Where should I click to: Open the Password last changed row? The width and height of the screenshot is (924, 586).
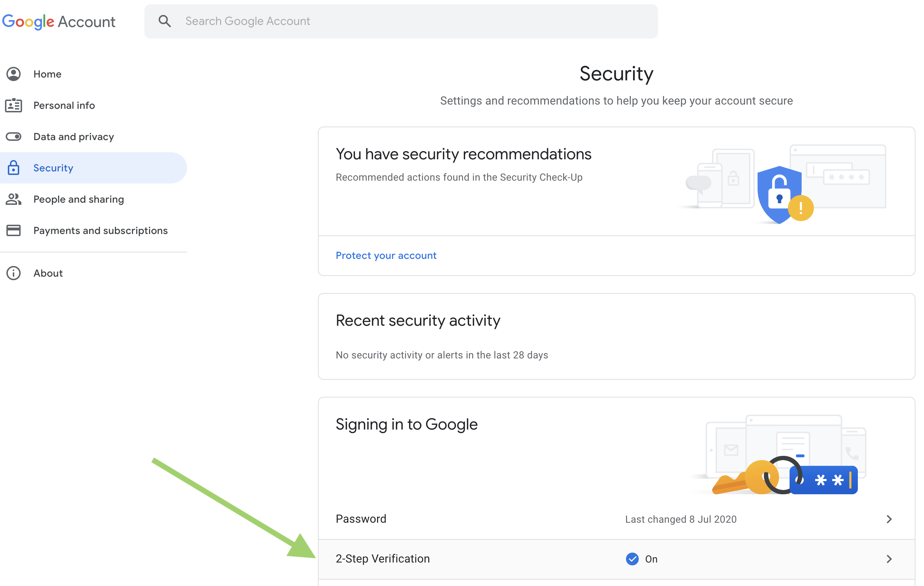(x=680, y=519)
